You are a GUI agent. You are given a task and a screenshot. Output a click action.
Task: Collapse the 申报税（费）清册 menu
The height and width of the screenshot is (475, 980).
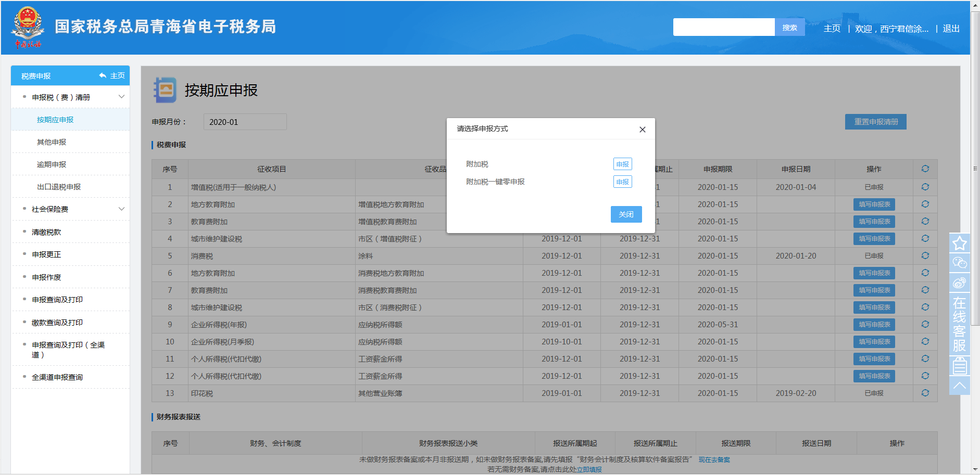click(121, 97)
